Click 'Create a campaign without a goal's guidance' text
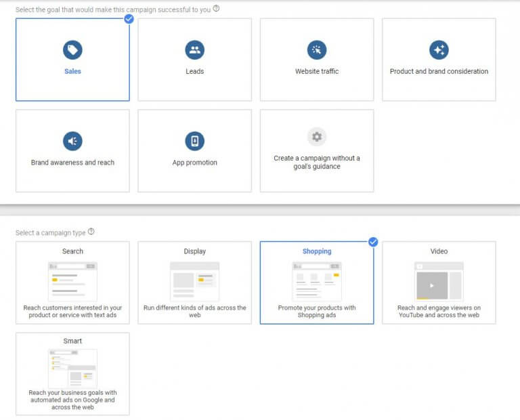 [x=316, y=163]
